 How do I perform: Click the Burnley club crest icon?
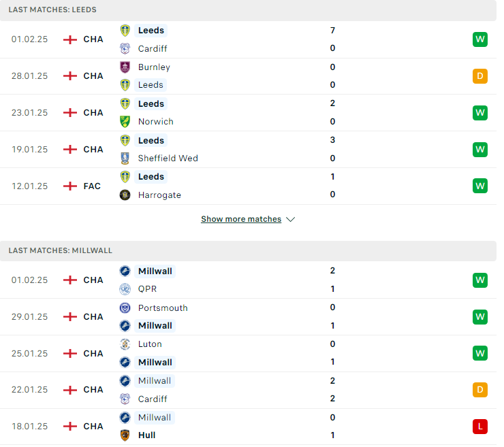pos(125,67)
